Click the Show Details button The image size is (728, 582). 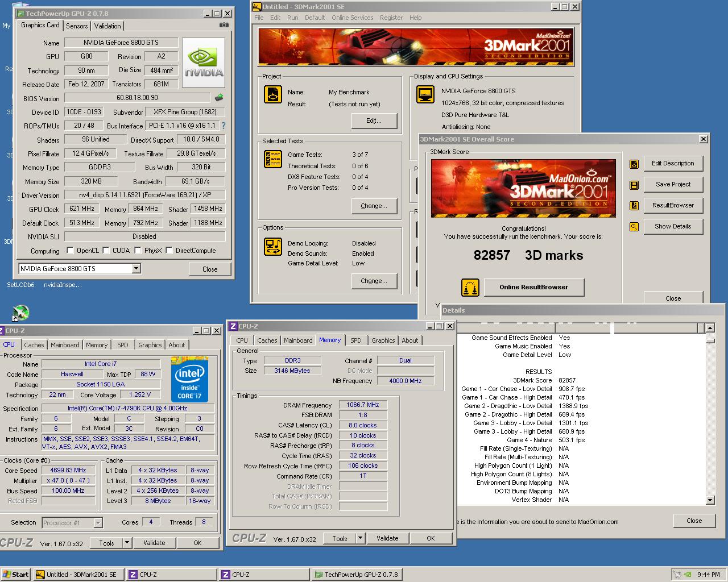tap(673, 226)
